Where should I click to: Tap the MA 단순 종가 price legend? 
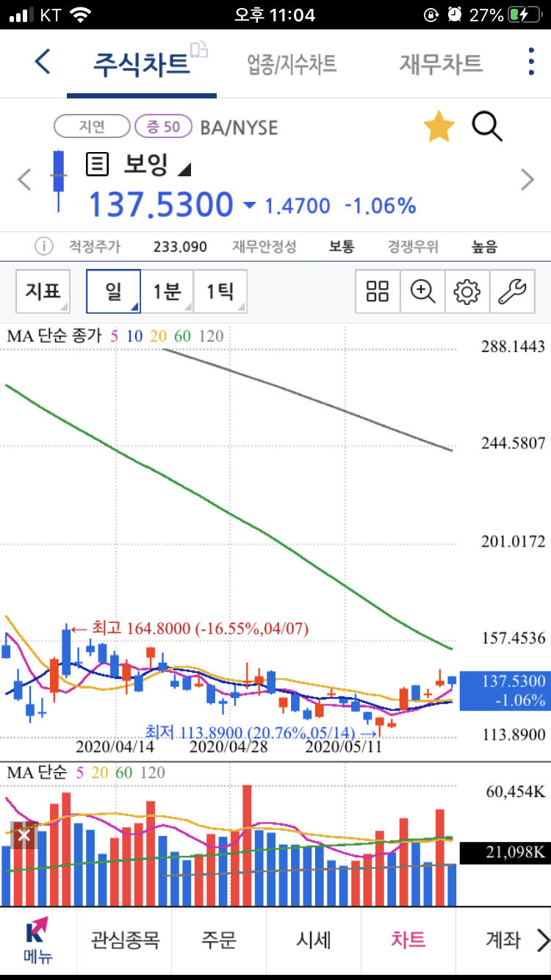coord(115,336)
